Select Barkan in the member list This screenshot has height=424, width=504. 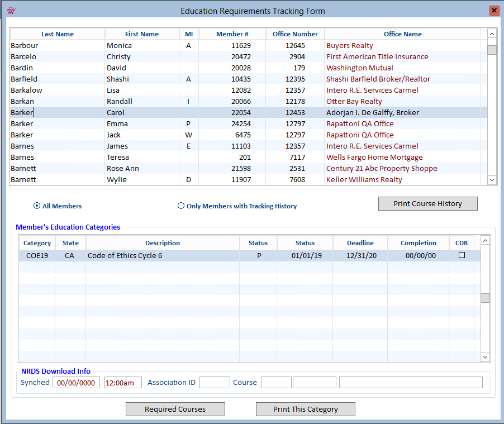[x=22, y=102]
